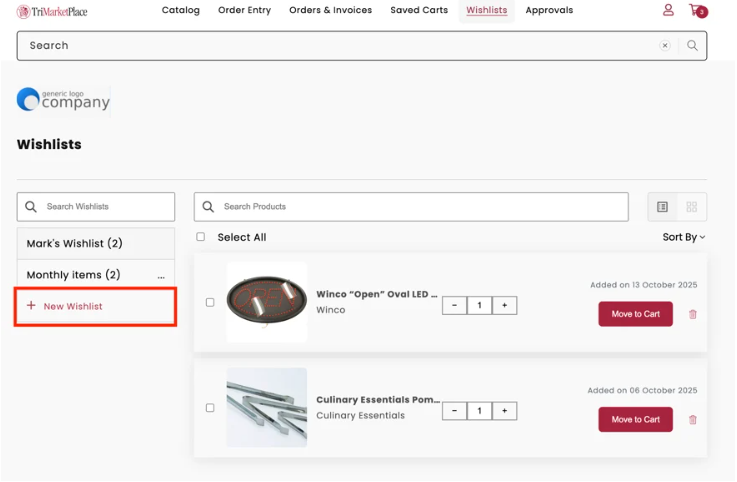Open the shopping cart icon
This screenshot has height=482, width=737.
coord(697,11)
